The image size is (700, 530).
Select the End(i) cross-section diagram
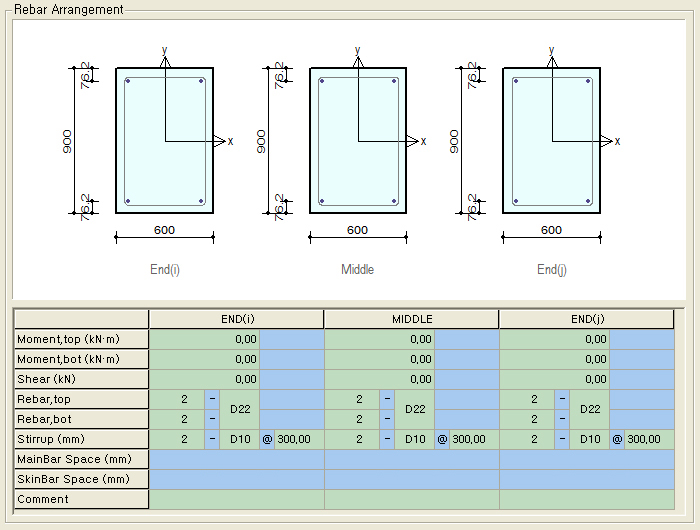[164, 141]
